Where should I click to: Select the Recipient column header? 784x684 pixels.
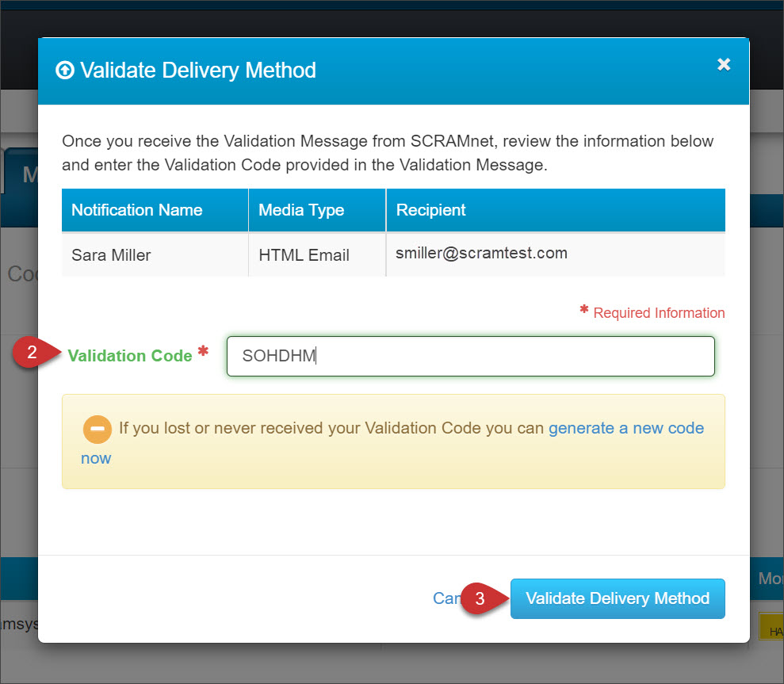pos(430,210)
